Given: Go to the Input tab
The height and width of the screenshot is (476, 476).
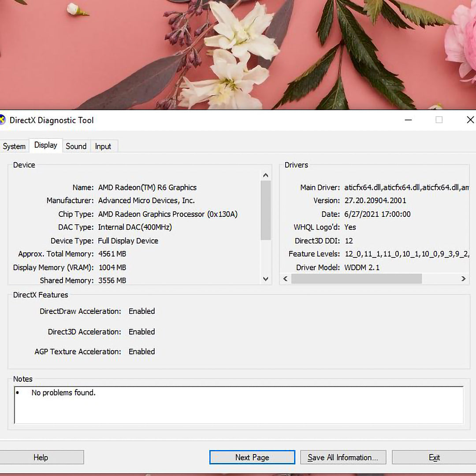Looking at the screenshot, I should [x=103, y=146].
